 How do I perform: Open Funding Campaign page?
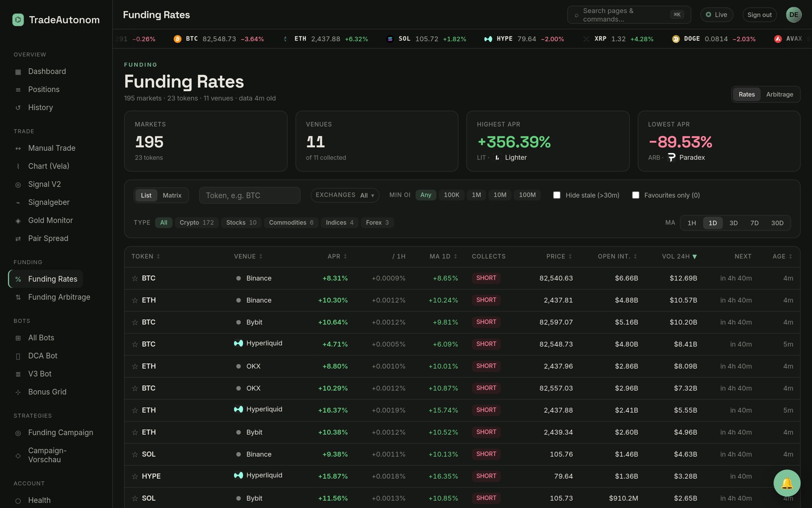click(60, 433)
